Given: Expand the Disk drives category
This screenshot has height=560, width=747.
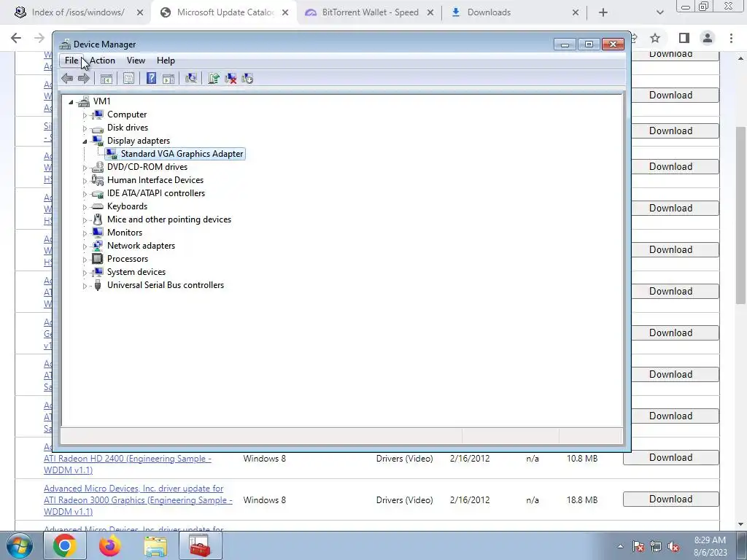Looking at the screenshot, I should pyautogui.click(x=85, y=128).
